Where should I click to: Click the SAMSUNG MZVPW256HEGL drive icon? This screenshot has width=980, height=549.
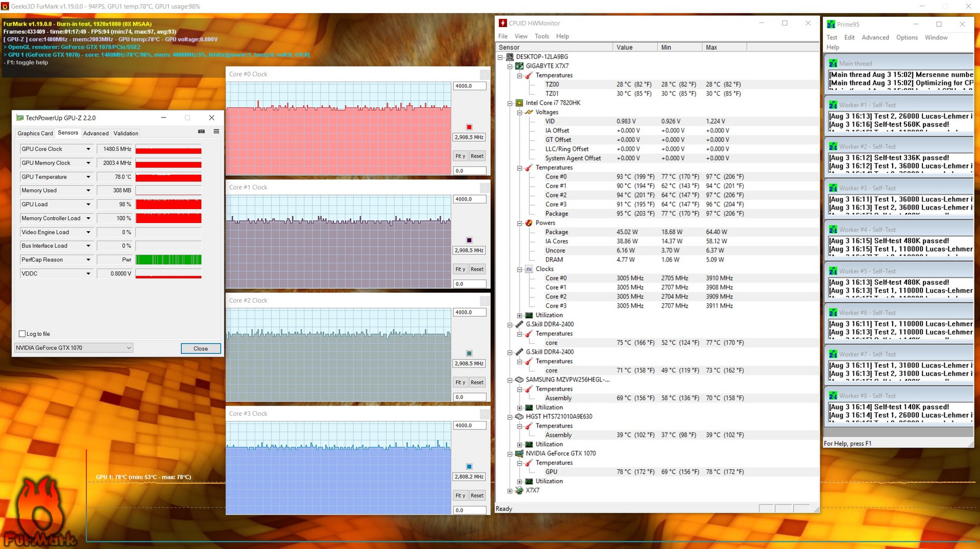519,380
